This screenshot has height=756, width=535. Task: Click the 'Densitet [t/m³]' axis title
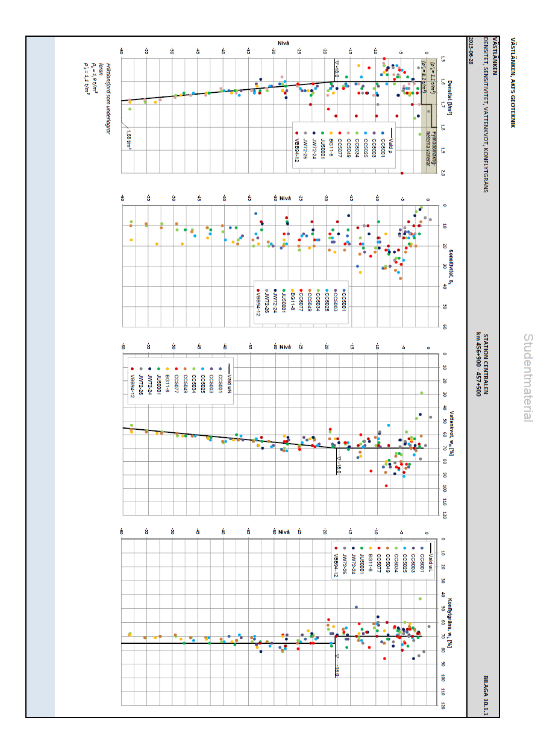coord(450,99)
